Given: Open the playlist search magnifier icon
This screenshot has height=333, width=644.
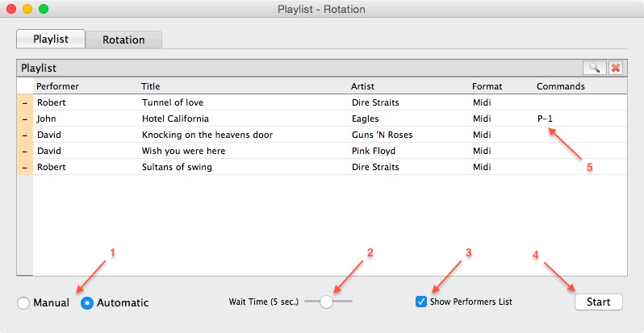Looking at the screenshot, I should tap(594, 68).
